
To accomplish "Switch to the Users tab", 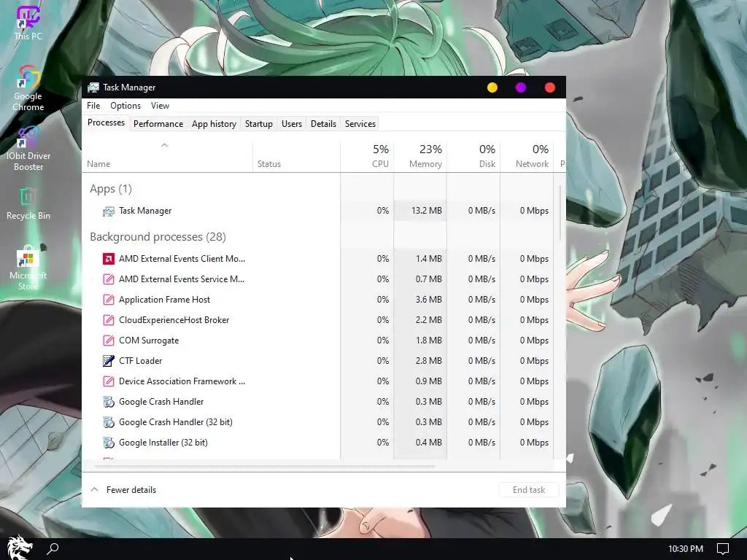I will coord(292,124).
